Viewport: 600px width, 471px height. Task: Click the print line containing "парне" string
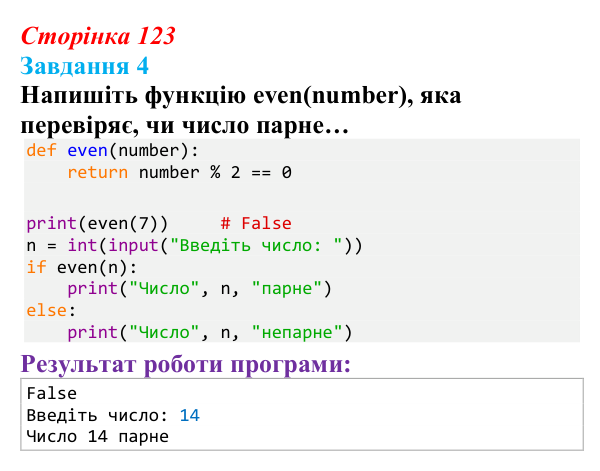click(199, 289)
